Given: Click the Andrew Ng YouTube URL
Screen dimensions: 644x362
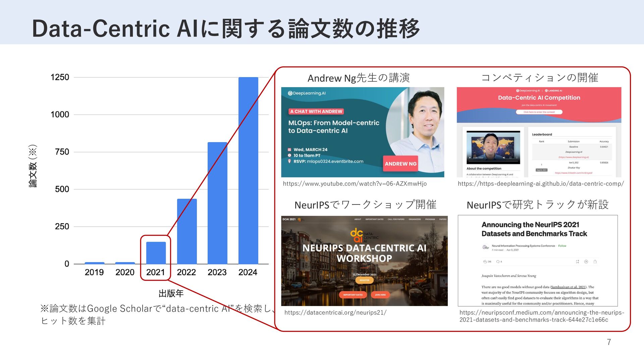Looking at the screenshot, I should point(355,184).
